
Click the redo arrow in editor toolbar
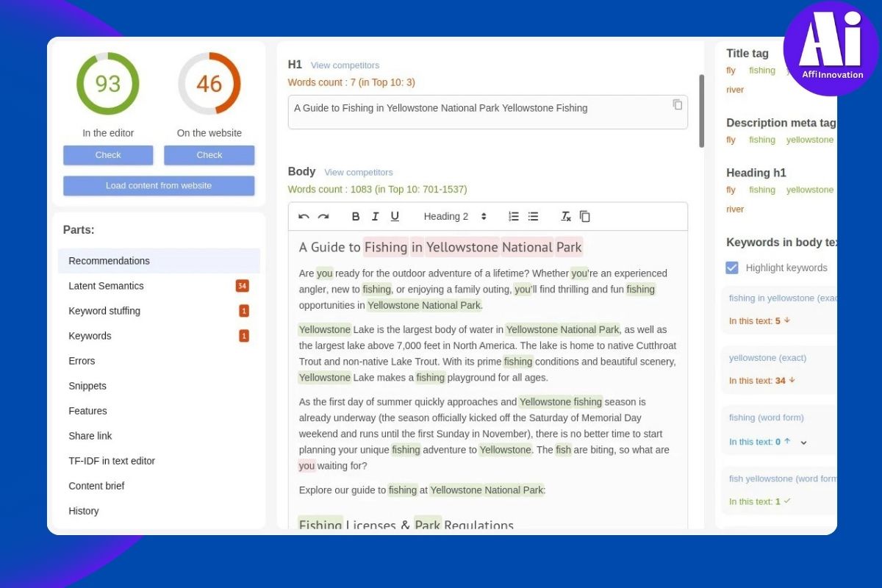click(323, 216)
